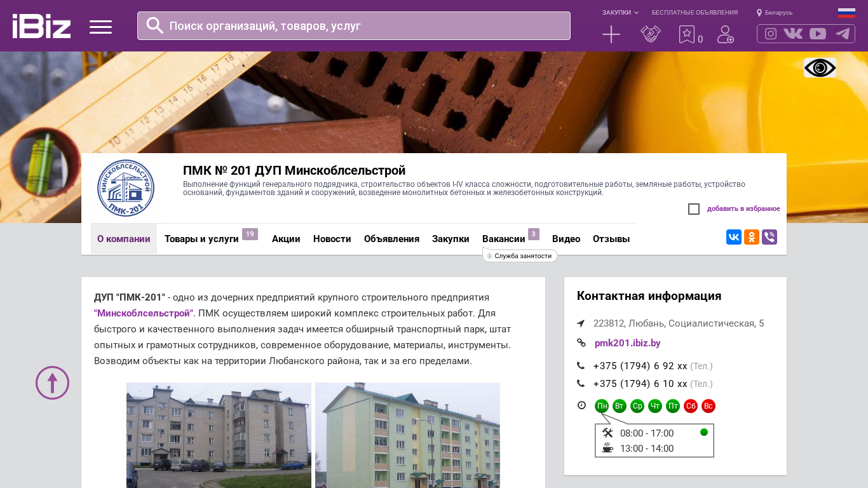868x488 pixels.
Task: Click the 'Служба занятости' badge
Action: pos(520,255)
